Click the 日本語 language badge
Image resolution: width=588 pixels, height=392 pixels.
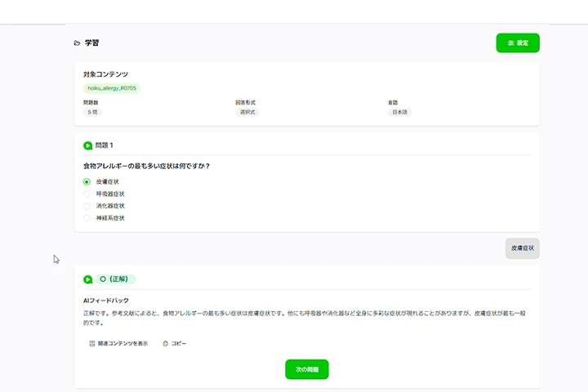(x=399, y=112)
